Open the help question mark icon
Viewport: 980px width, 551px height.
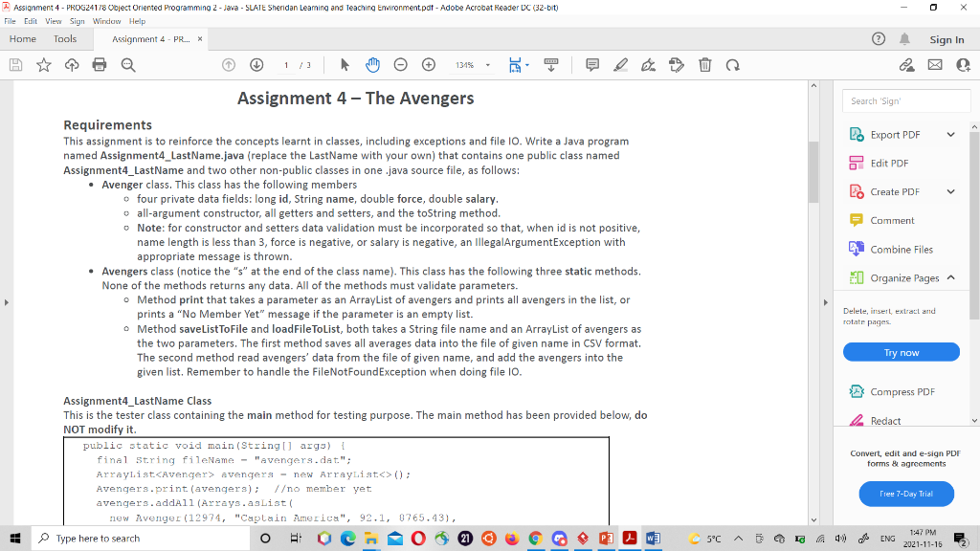(879, 39)
